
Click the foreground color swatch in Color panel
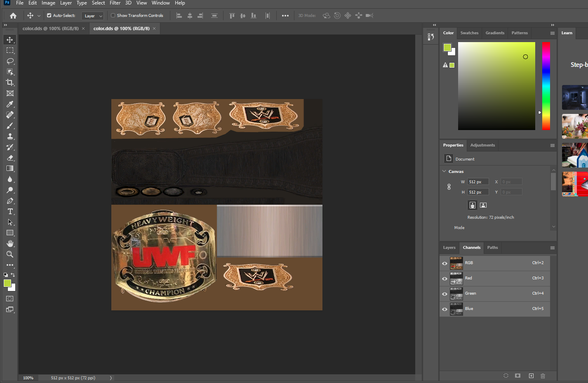(x=447, y=47)
